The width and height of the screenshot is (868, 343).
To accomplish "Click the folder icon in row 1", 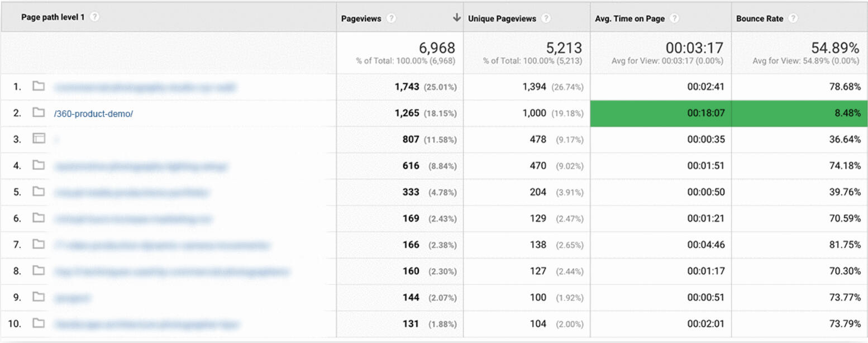I will (x=39, y=87).
